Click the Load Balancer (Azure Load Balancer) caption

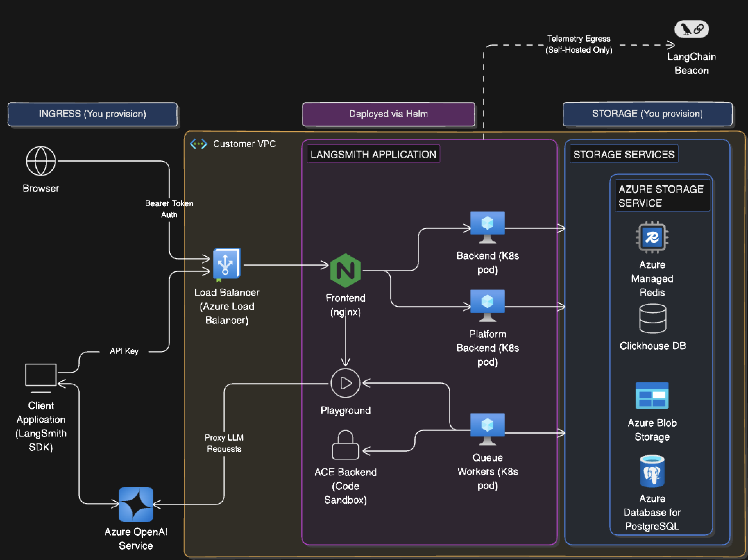(227, 306)
